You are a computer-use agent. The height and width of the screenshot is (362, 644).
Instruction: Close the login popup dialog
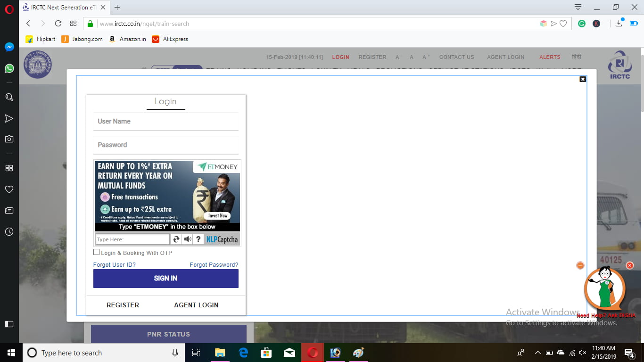[583, 79]
